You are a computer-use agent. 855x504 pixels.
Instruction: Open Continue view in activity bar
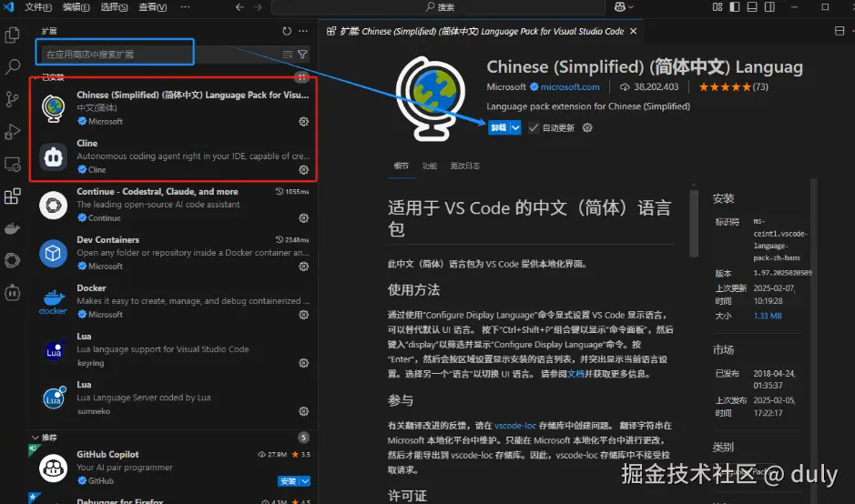(12, 260)
